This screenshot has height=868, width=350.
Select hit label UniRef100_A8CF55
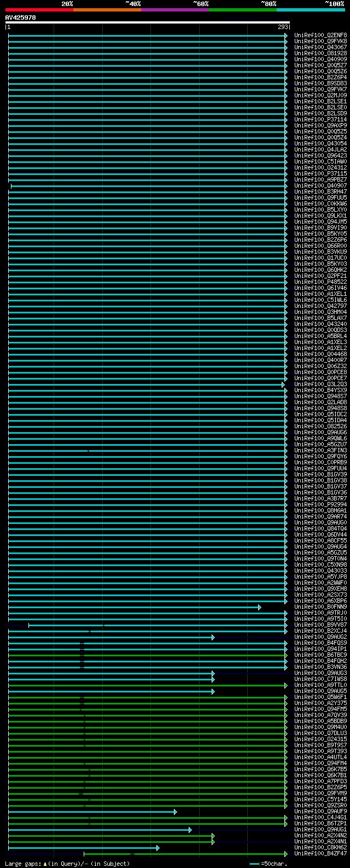pyautogui.click(x=320, y=541)
